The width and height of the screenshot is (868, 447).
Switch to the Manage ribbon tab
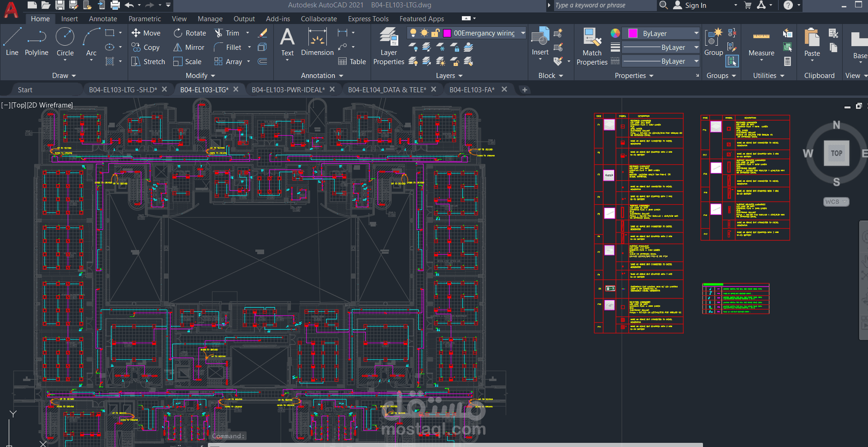coord(210,19)
